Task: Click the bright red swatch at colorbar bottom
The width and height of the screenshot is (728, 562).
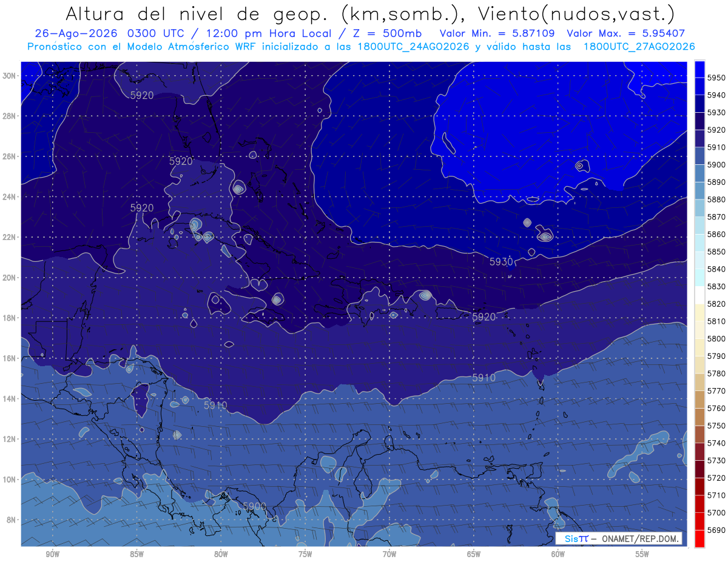Action: tap(699, 538)
